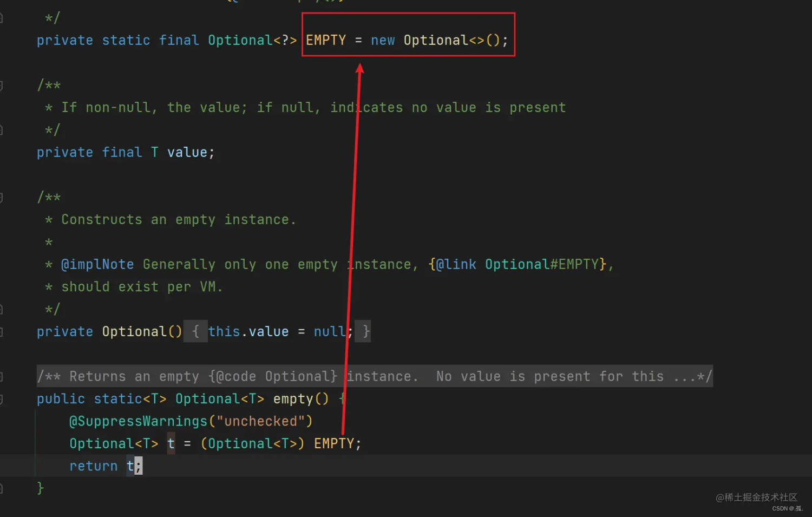Click the new keyword before Optional<>()
Screen dimensions: 812x517
click(383, 41)
